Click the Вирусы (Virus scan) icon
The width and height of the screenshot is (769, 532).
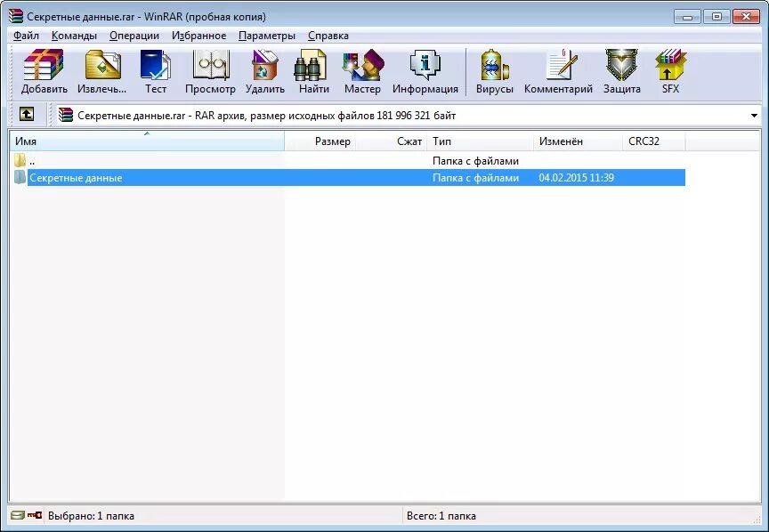pyautogui.click(x=494, y=71)
